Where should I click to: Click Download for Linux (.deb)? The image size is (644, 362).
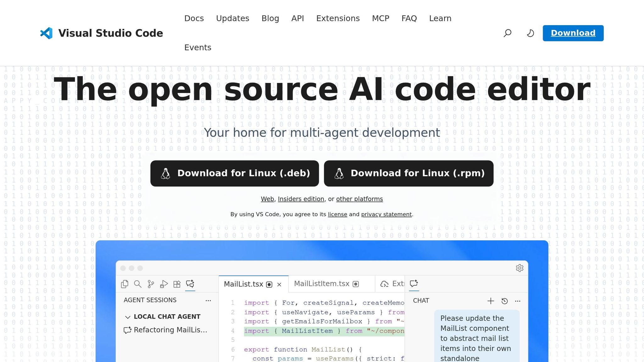[x=235, y=173]
